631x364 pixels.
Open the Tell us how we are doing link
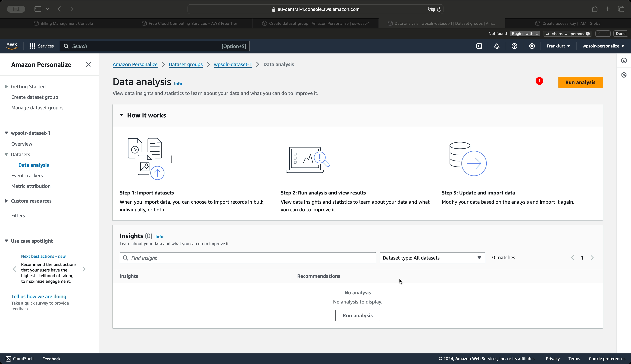pos(39,296)
